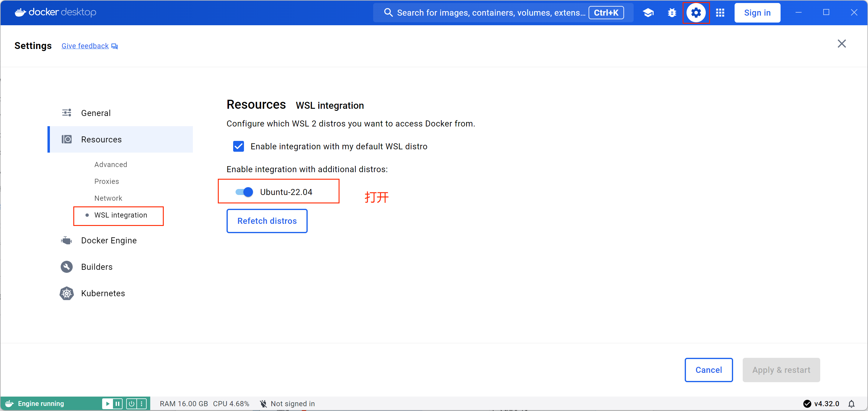The height and width of the screenshot is (411, 868).
Task: Open the Proxies sub-item
Action: pos(106,181)
